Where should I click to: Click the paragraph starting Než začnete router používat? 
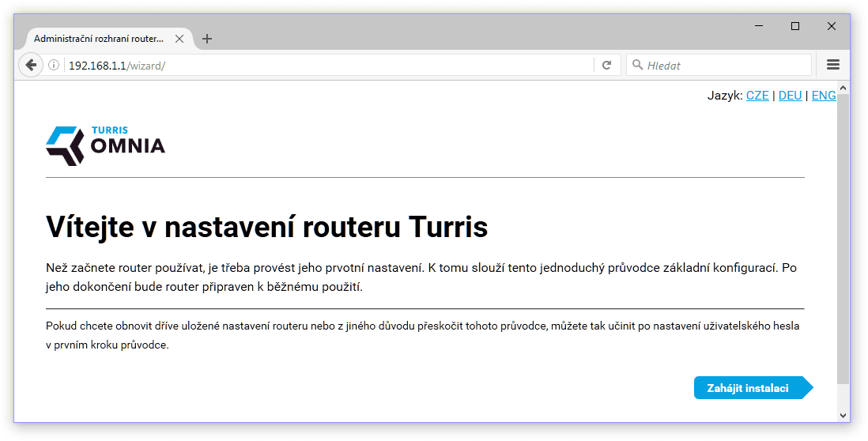point(421,277)
